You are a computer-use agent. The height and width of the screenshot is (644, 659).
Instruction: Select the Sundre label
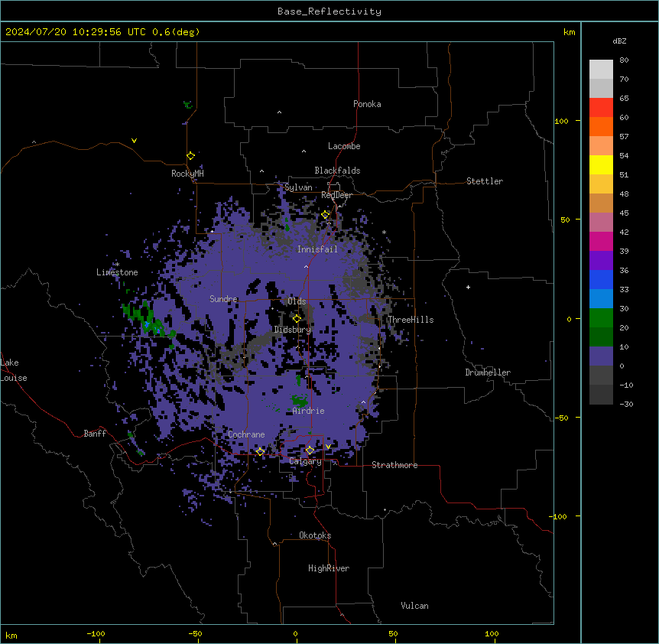pos(223,299)
